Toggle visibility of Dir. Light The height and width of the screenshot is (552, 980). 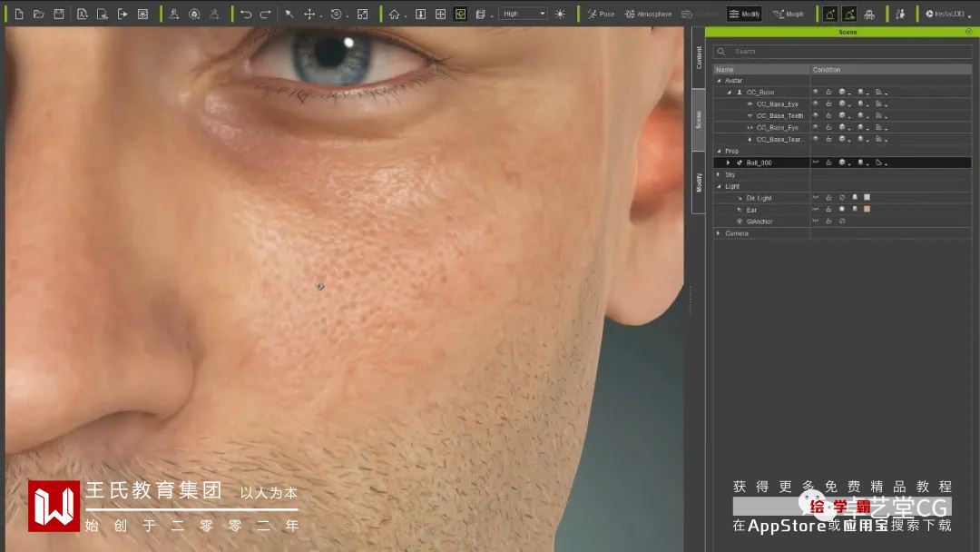816,198
